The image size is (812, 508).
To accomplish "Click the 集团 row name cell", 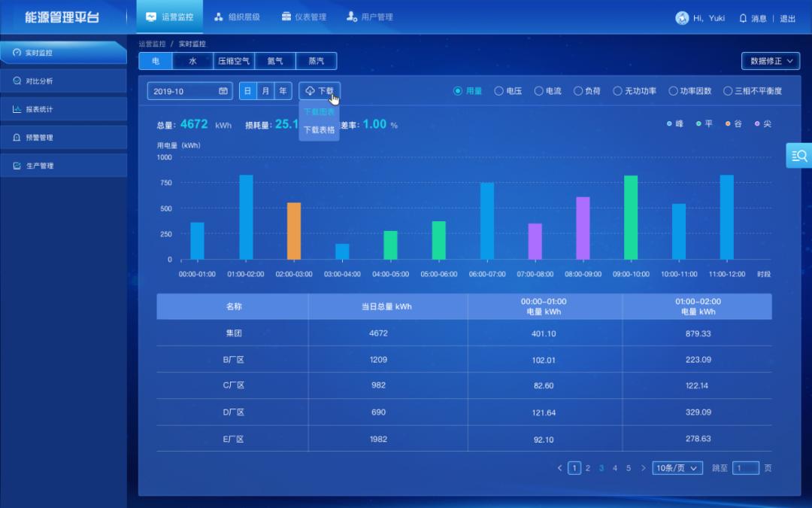I will click(x=233, y=333).
